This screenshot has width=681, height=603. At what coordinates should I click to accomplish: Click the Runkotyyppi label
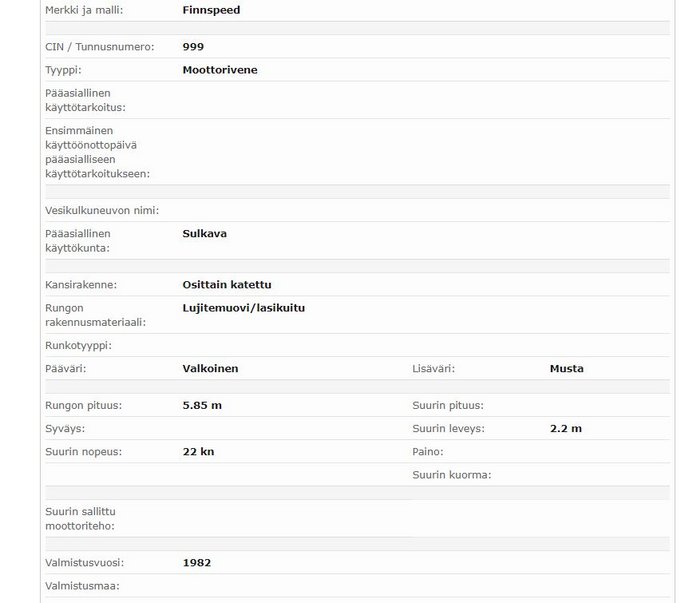(78, 346)
